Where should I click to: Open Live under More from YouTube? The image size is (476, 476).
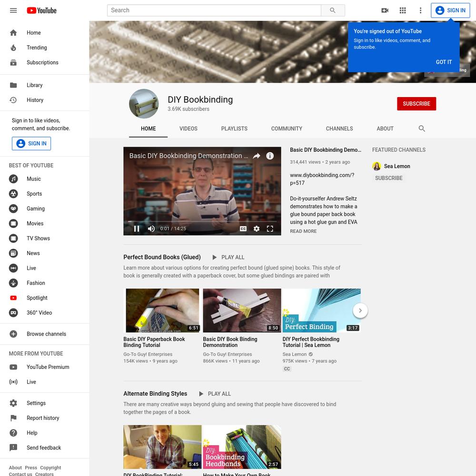click(x=45, y=382)
